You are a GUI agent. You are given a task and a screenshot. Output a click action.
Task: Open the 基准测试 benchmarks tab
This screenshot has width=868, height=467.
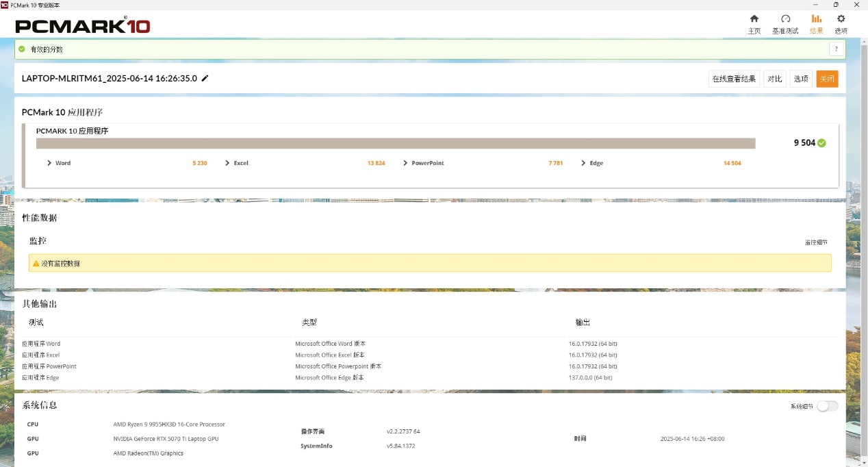click(x=785, y=24)
